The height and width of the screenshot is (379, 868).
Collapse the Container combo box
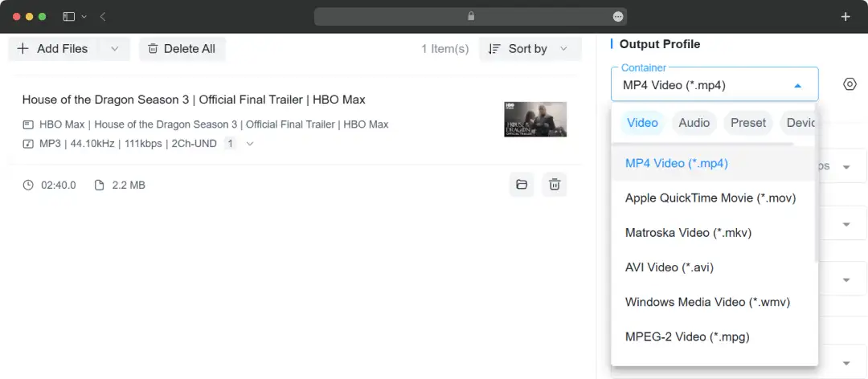click(714, 84)
